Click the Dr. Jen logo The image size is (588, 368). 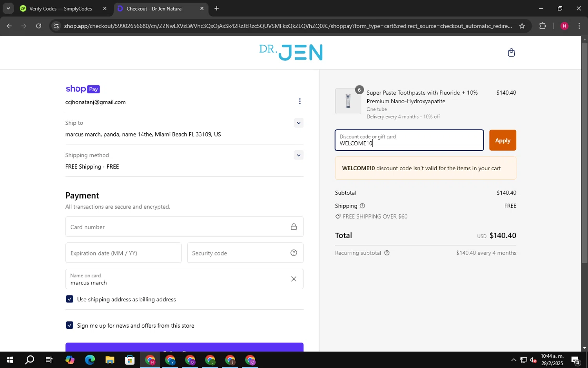[291, 52]
